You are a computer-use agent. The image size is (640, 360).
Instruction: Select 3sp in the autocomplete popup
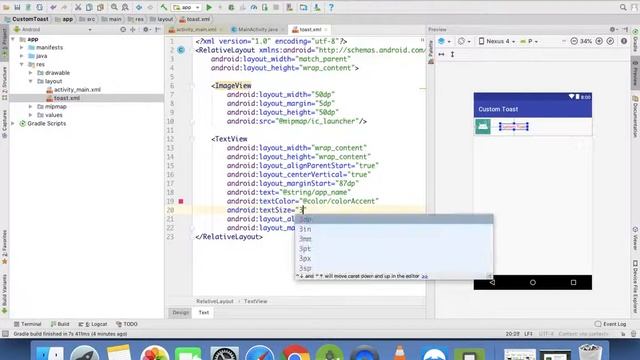[394, 268]
